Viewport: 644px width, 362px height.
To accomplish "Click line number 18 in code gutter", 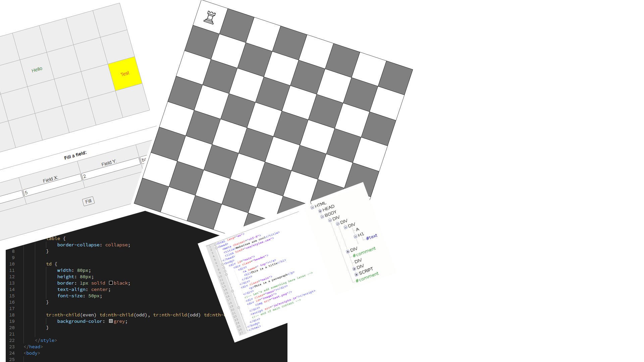I will tap(12, 315).
